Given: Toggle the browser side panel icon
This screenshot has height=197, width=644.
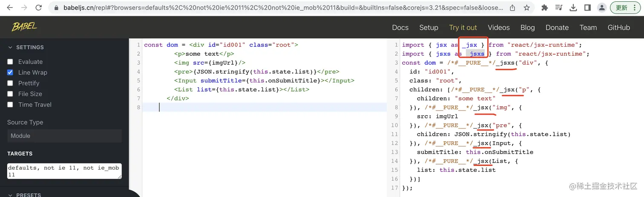Looking at the screenshot, I should (x=587, y=8).
